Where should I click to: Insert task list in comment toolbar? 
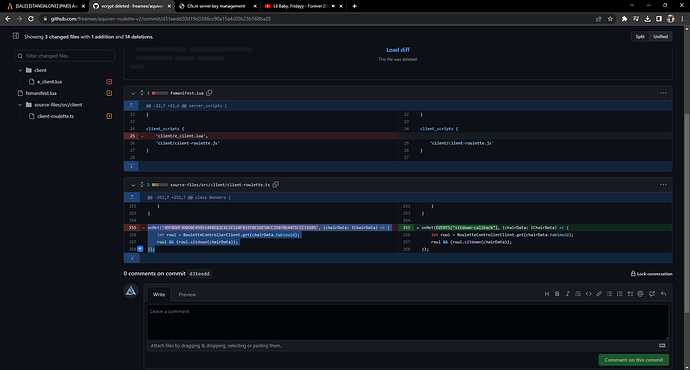click(x=630, y=294)
